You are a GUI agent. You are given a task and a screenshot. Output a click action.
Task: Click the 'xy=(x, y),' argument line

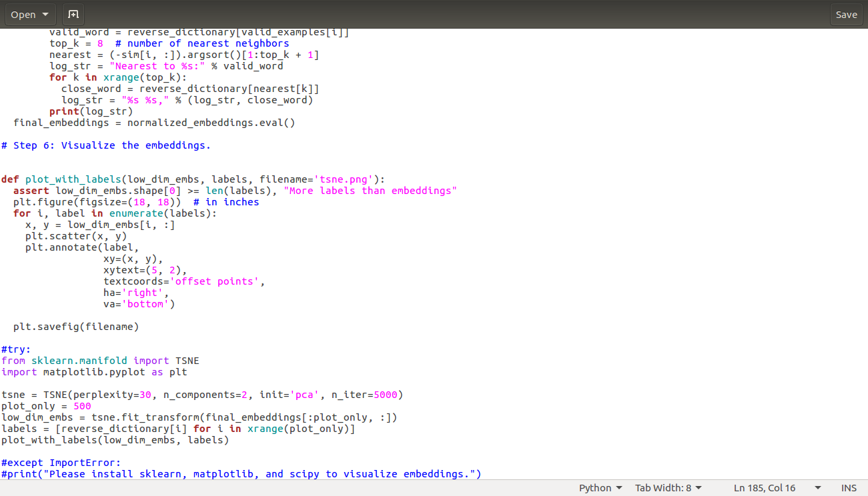click(x=133, y=259)
